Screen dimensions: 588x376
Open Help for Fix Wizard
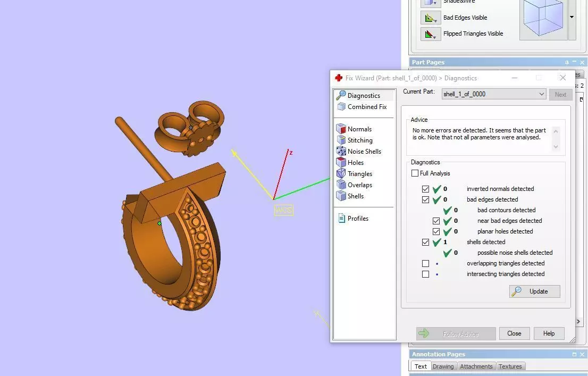[549, 333]
